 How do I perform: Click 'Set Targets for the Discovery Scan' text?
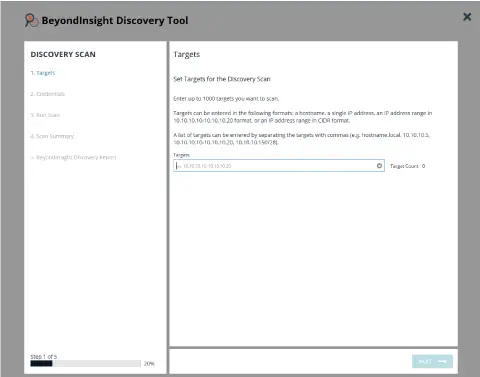tap(222, 79)
